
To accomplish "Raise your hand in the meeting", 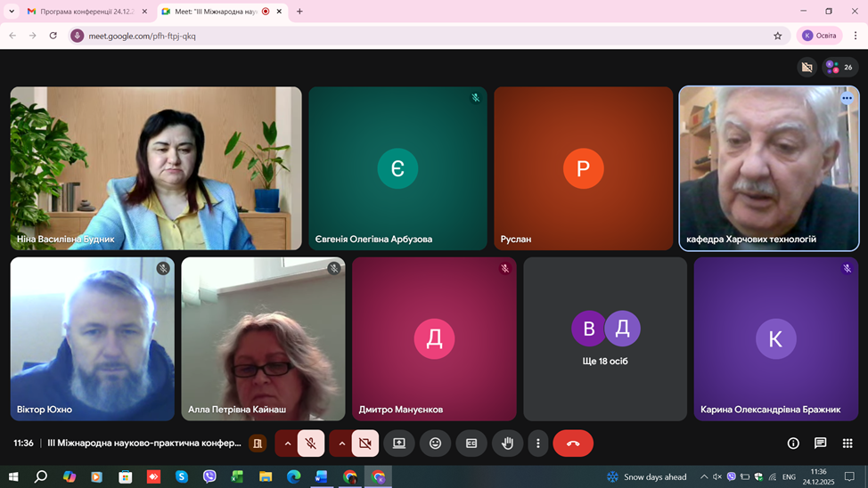I will (x=507, y=443).
